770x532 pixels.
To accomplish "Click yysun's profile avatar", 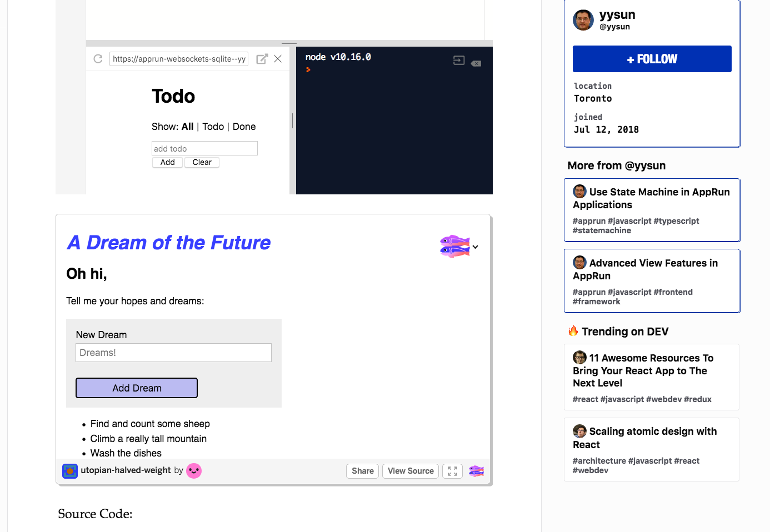I will click(583, 20).
